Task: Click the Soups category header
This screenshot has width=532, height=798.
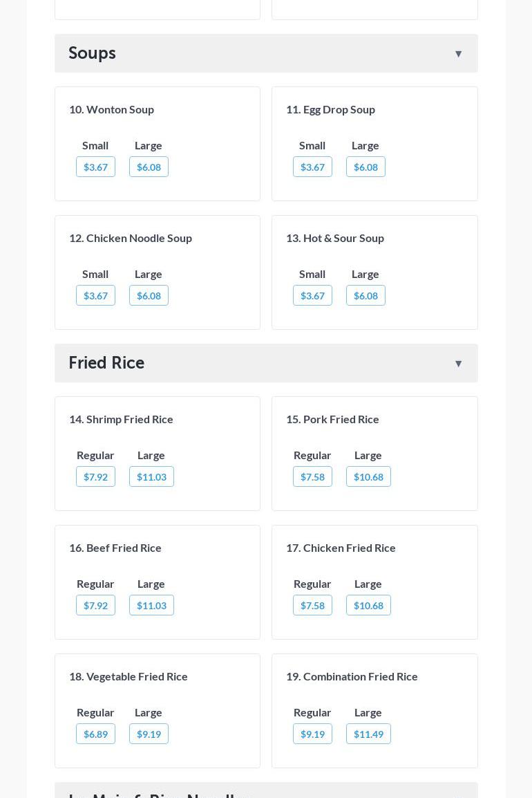Action: (93, 53)
